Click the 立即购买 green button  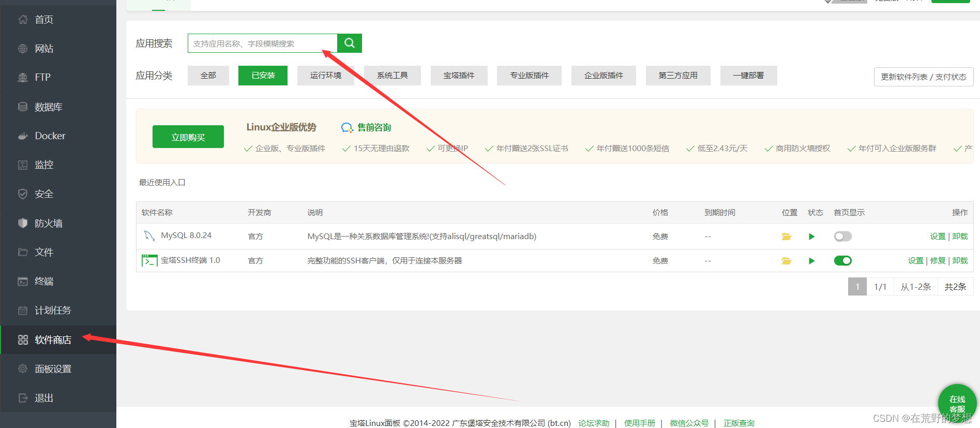click(x=188, y=137)
